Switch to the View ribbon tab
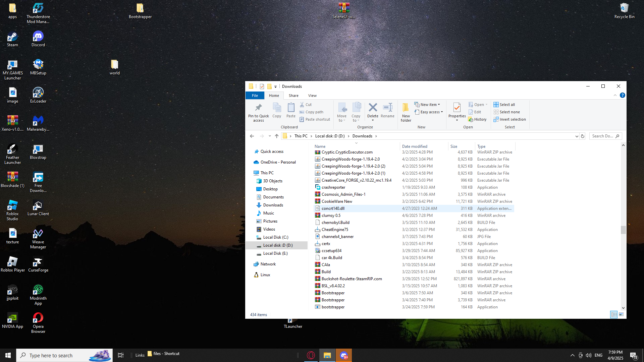 click(x=312, y=96)
